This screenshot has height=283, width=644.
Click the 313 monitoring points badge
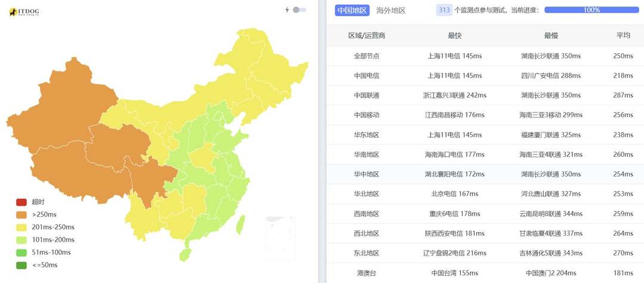(444, 10)
